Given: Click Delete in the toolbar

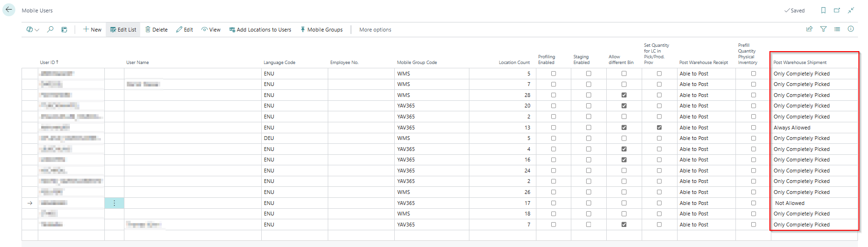Looking at the screenshot, I should point(156,30).
